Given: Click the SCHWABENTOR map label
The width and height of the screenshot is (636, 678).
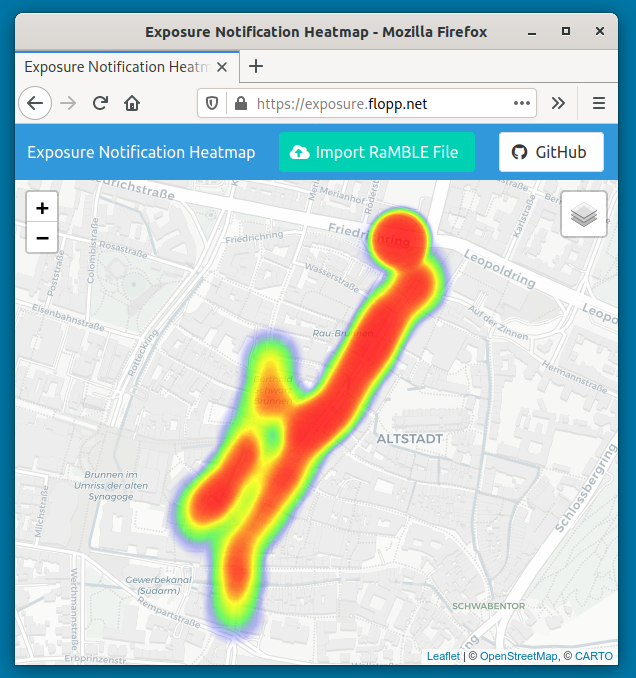Looking at the screenshot, I should 489,606.
